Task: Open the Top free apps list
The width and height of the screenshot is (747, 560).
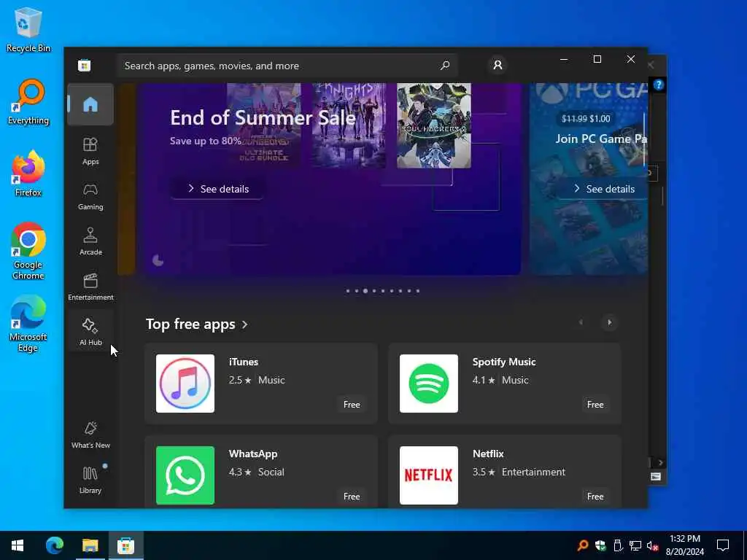Action: (x=197, y=324)
